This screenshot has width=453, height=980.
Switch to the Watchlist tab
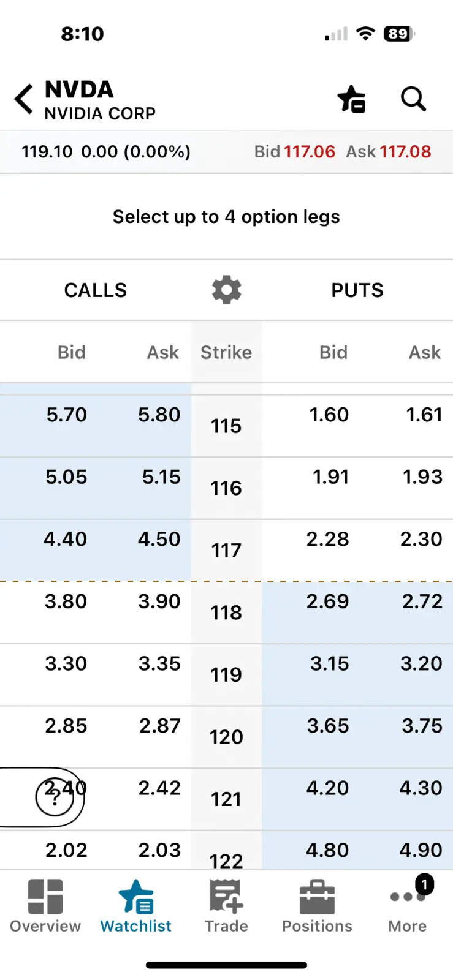click(x=136, y=905)
